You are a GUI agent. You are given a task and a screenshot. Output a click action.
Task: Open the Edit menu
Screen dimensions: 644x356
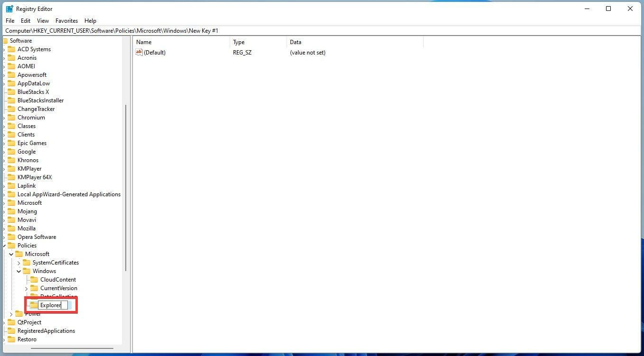[x=25, y=20]
